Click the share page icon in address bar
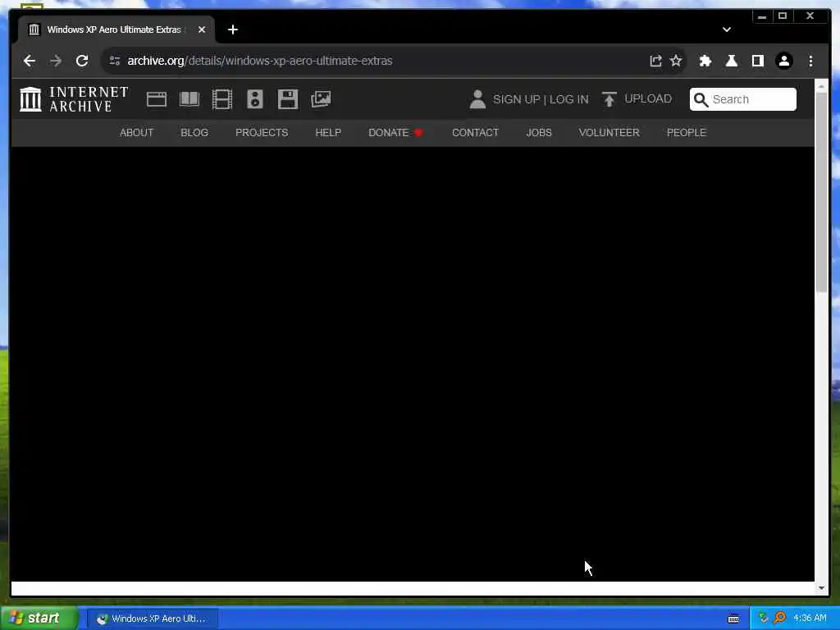 pos(655,61)
